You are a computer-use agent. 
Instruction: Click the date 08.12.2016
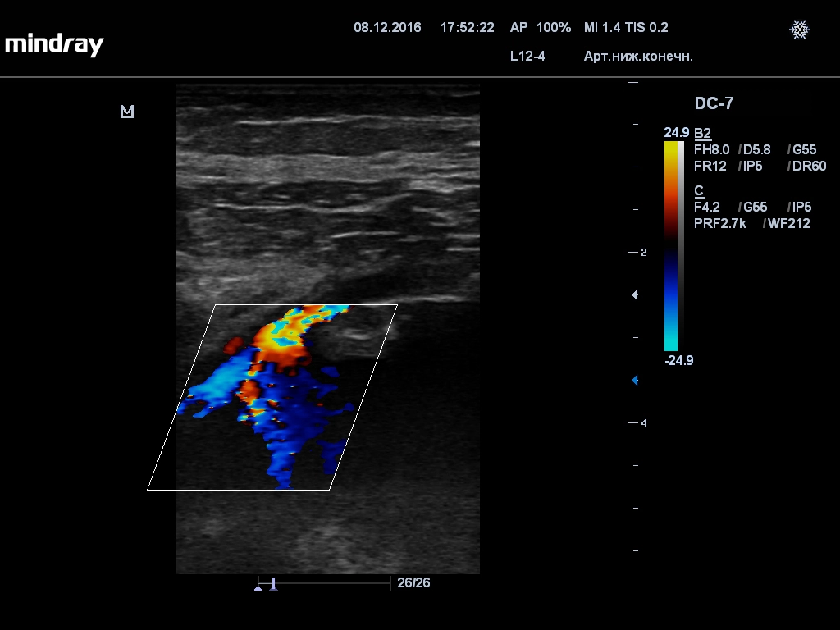click(387, 27)
